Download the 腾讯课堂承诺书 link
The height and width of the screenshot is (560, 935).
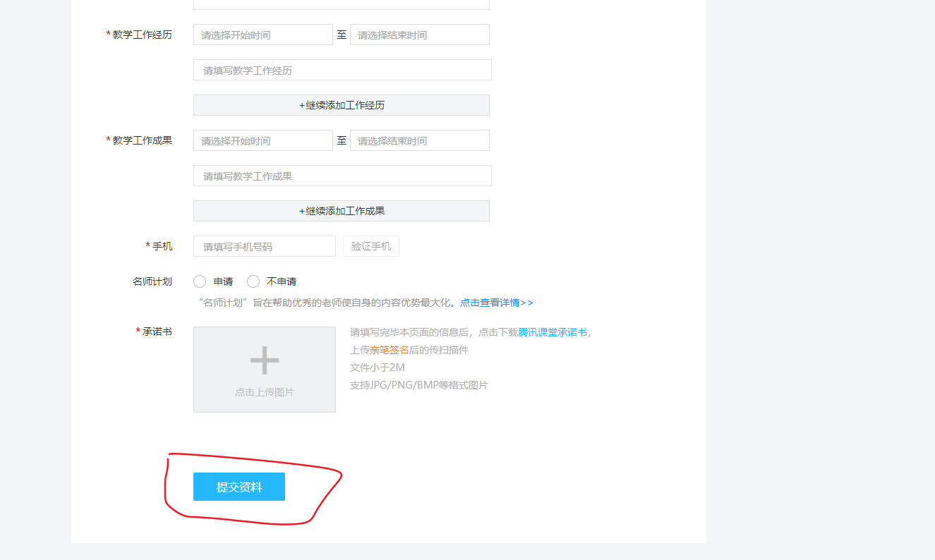tap(553, 332)
